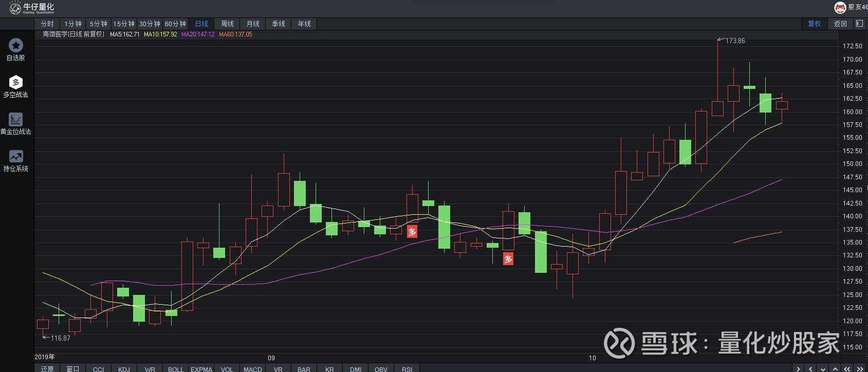The height and width of the screenshot is (372, 868).
Task: Click the 还原 button at bottom left
Action: (47, 368)
